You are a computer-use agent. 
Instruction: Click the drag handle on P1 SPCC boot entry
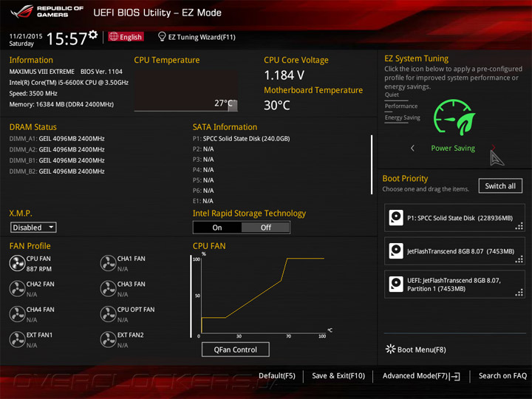pyautogui.click(x=519, y=226)
